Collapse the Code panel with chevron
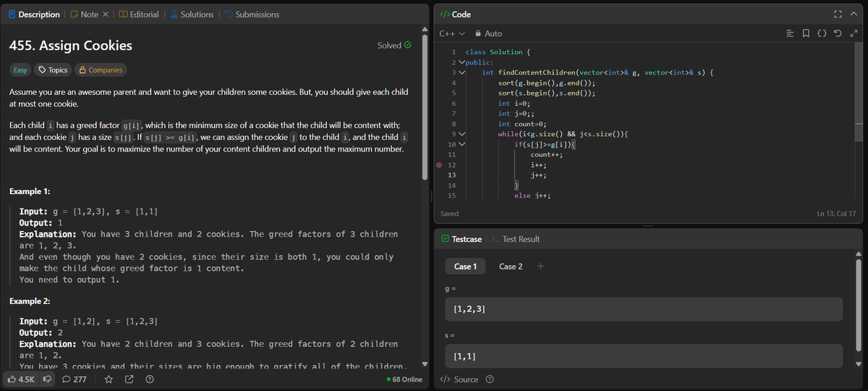868x391 pixels. coord(853,14)
